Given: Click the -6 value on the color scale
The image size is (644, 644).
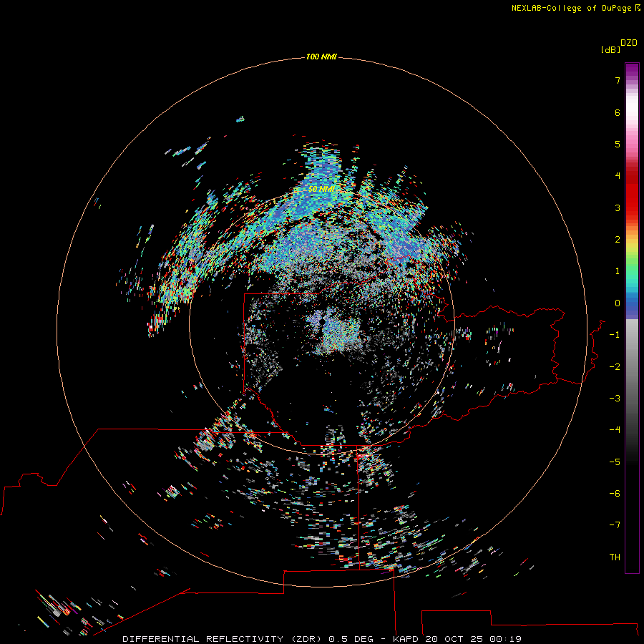Looking at the screenshot, I should [615, 494].
